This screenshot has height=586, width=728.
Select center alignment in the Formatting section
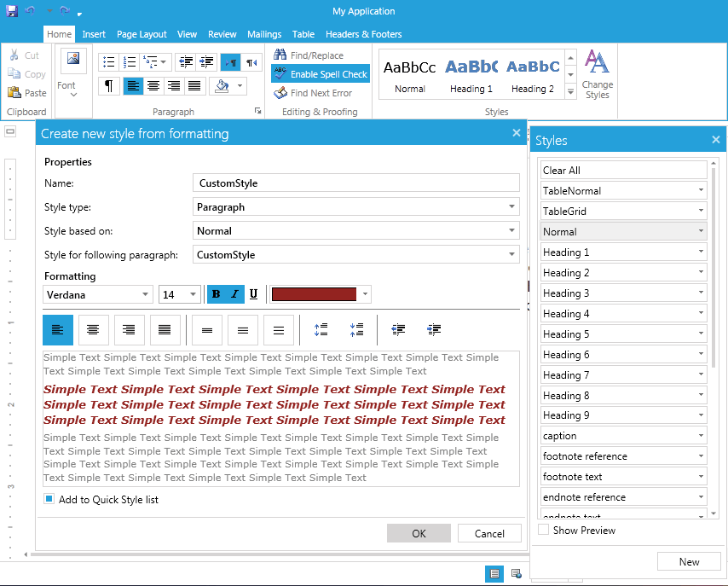tap(94, 329)
